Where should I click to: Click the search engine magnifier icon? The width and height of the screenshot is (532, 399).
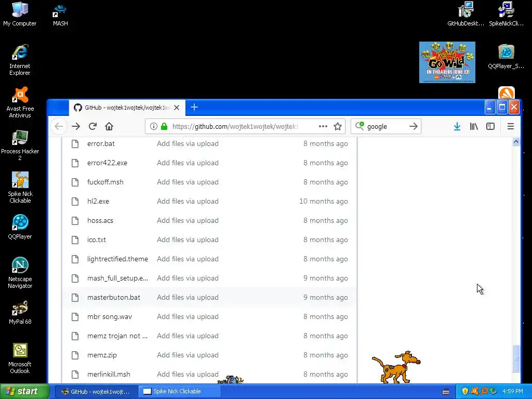[360, 126]
